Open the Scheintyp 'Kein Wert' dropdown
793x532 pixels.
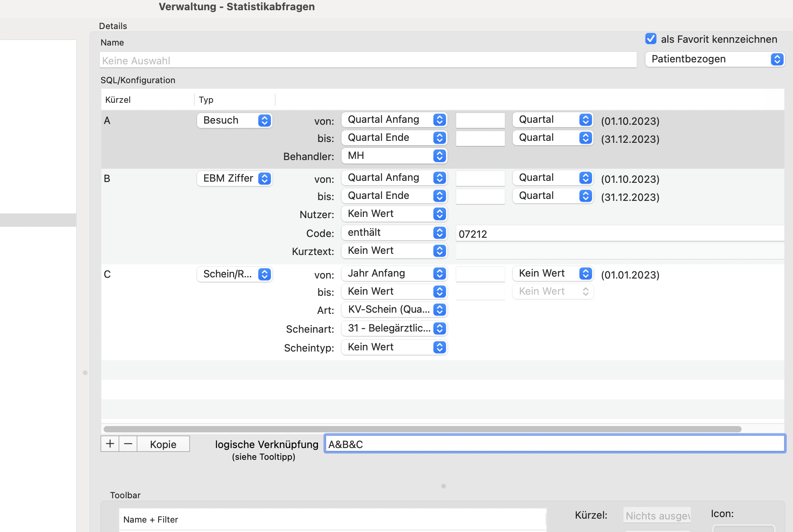click(394, 347)
